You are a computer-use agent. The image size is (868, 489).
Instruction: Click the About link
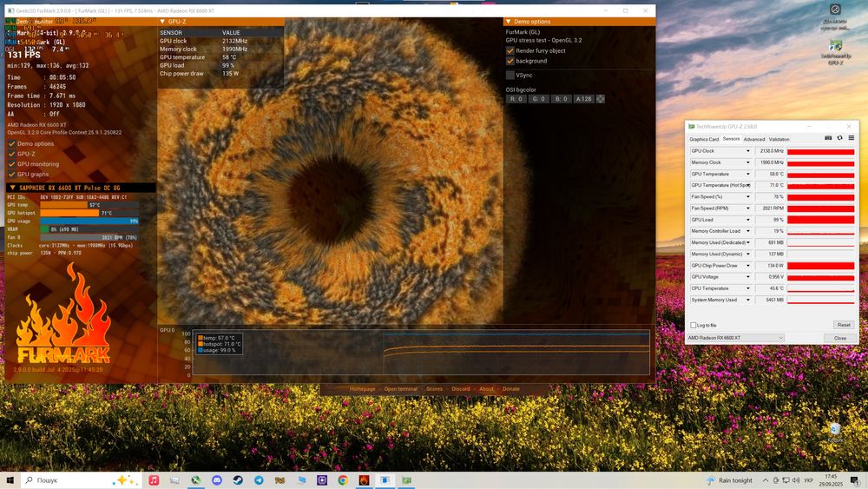coord(486,389)
